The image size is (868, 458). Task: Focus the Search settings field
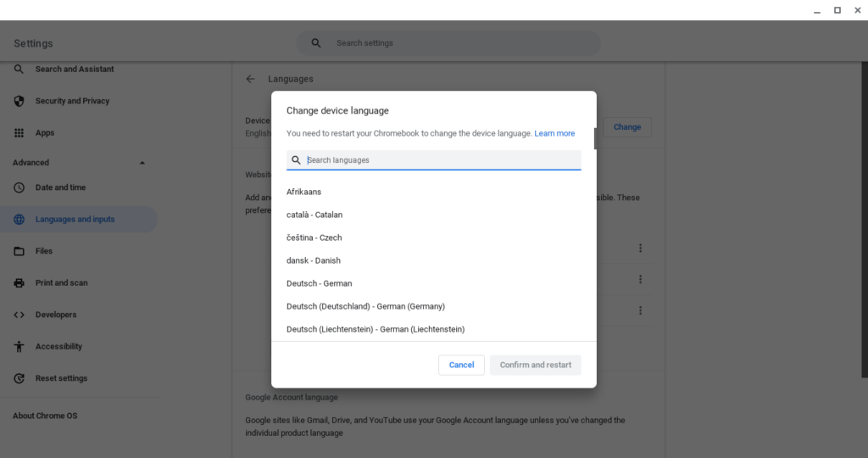[x=448, y=43]
